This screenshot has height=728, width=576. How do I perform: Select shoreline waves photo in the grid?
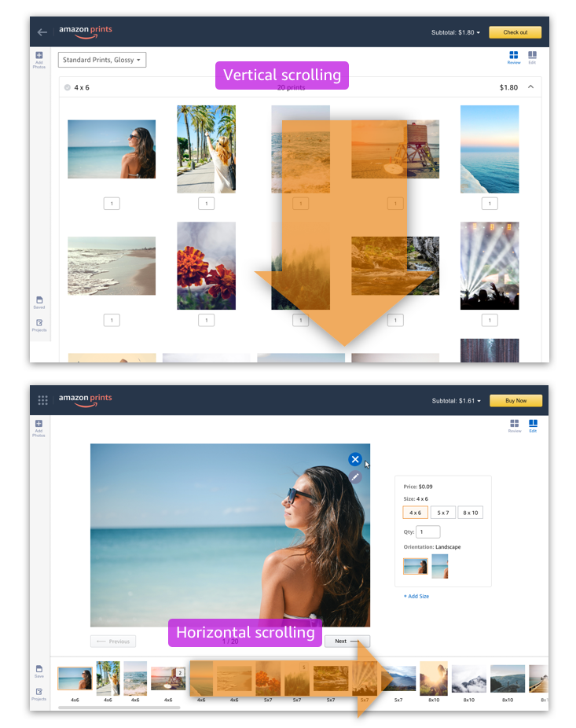click(x=112, y=266)
